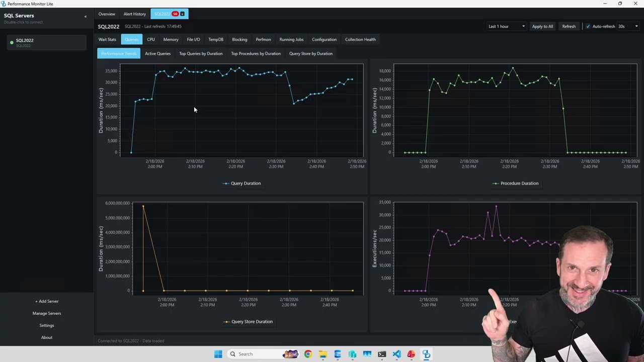644x362 pixels.
Task: Switch to the Alert History tab
Action: pos(135,14)
